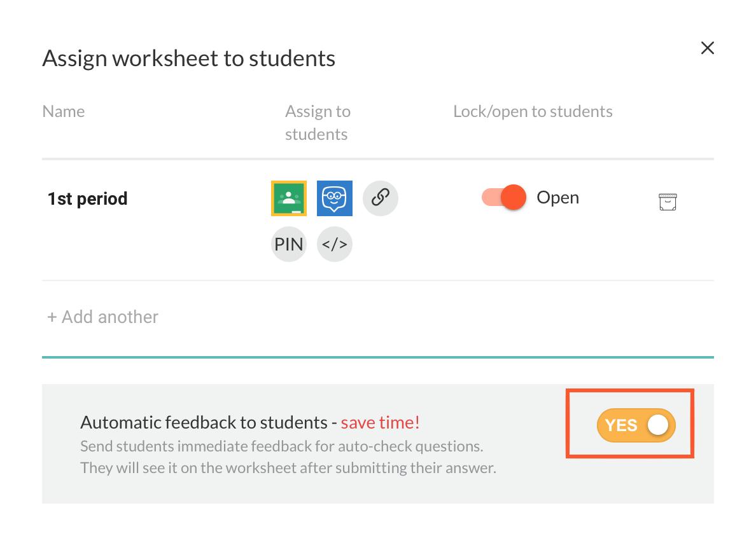Toggle the Open/lock switch for 1st period
The width and height of the screenshot is (756, 543).
[x=504, y=198]
